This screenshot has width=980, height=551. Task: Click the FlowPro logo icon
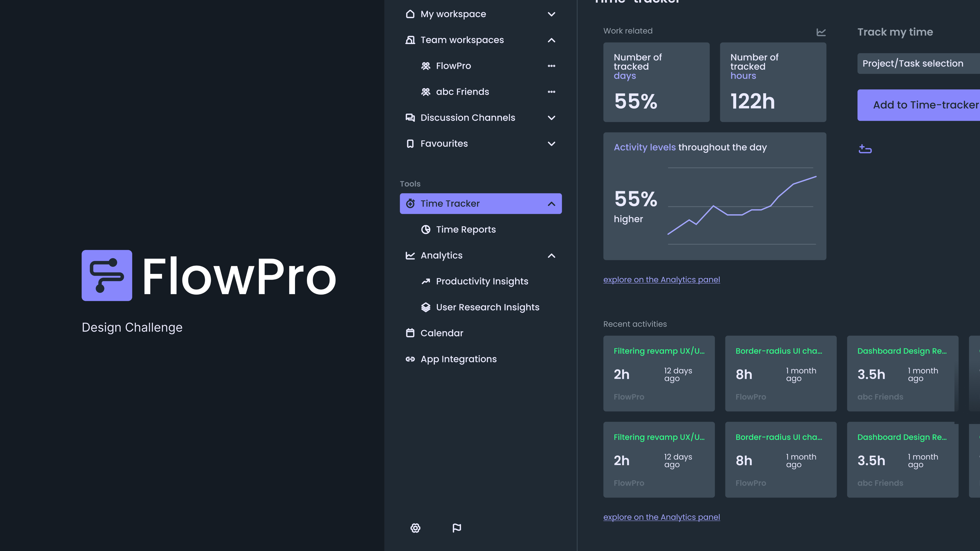[107, 275]
